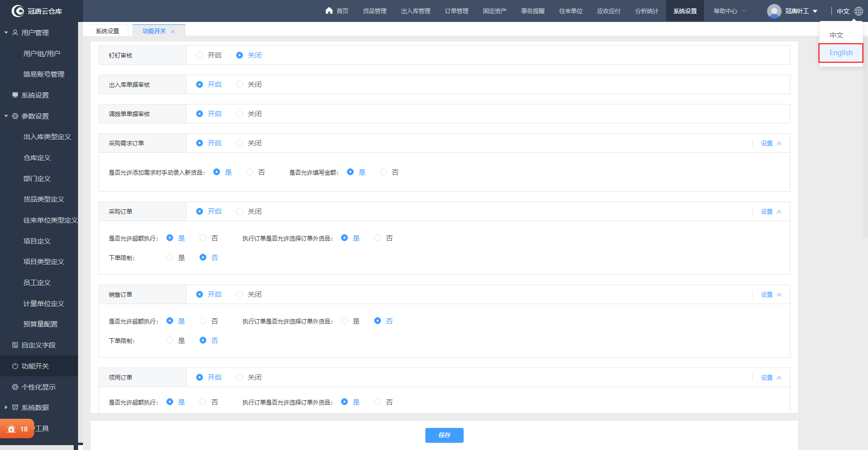This screenshot has height=450, width=868.
Task: Open the 帮助中心 dropdown
Action: pyautogui.click(x=730, y=11)
